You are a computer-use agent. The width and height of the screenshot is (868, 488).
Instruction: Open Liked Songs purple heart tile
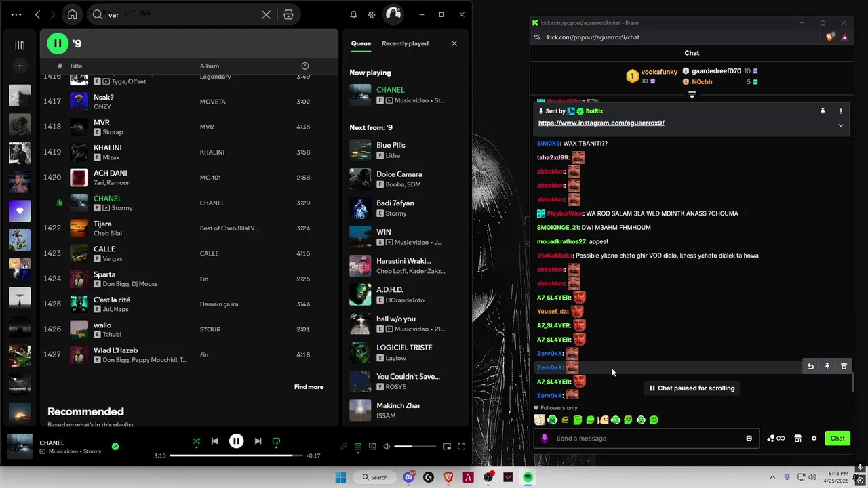[20, 211]
